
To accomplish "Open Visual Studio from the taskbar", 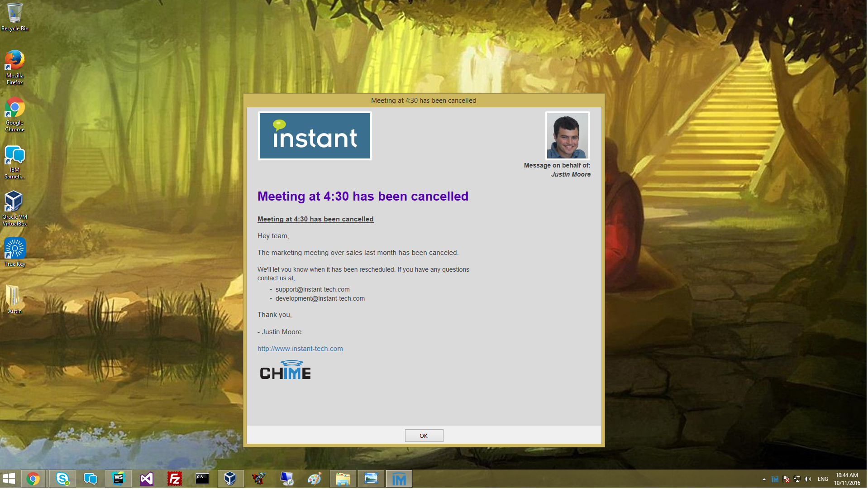I will click(147, 479).
